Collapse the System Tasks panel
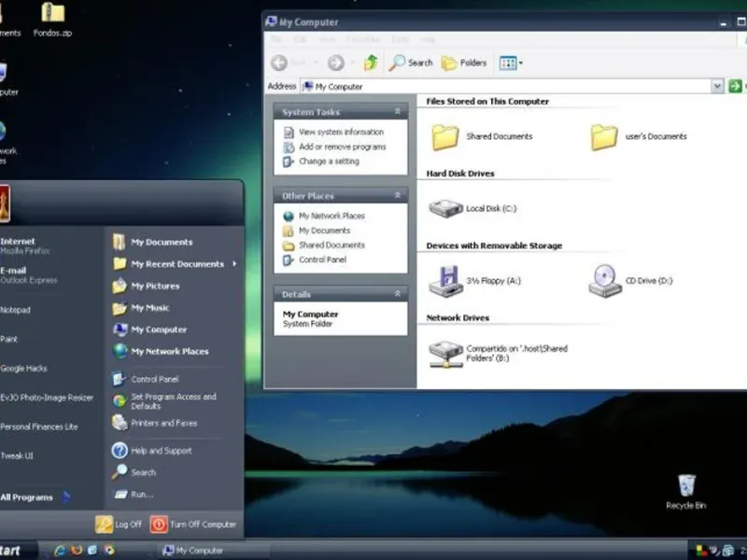747x560 pixels. (x=398, y=111)
